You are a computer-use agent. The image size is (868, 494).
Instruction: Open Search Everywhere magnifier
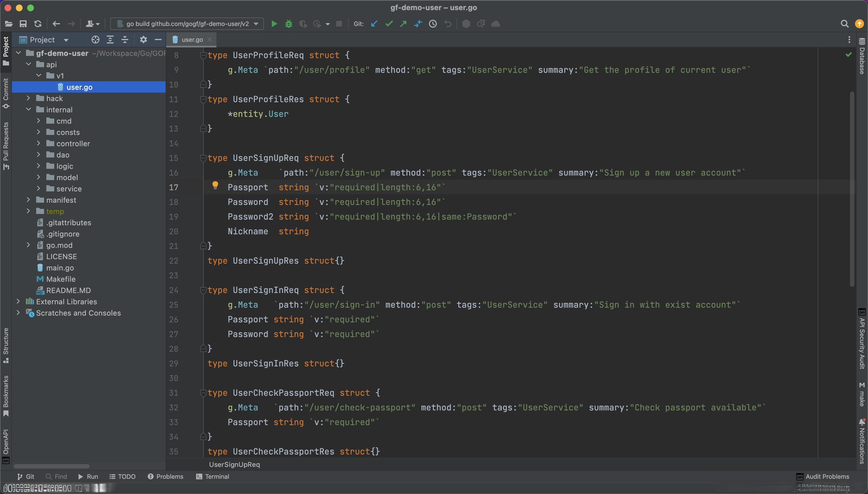pyautogui.click(x=845, y=24)
